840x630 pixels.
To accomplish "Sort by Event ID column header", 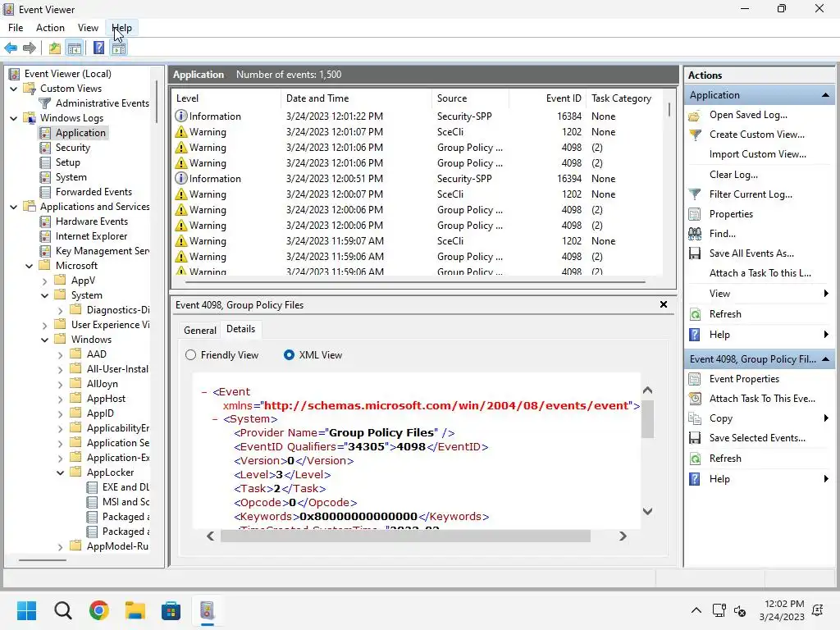I will tap(547, 98).
